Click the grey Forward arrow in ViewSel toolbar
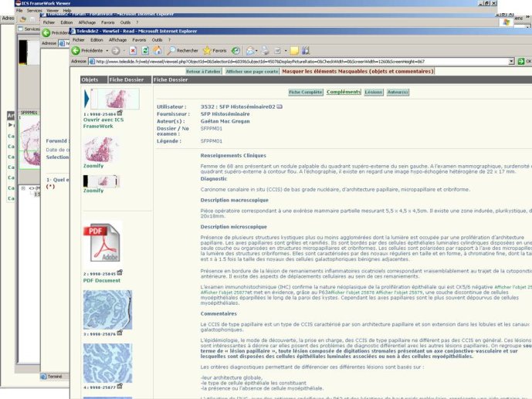532x399 pixels. (116, 51)
